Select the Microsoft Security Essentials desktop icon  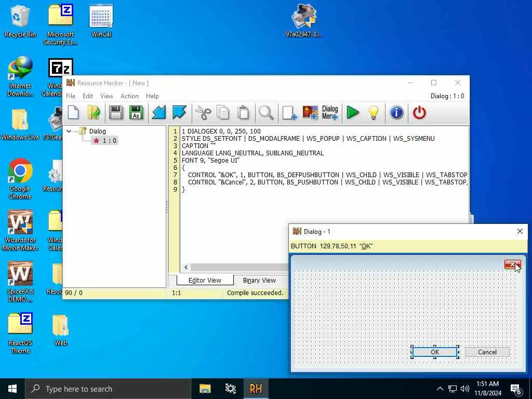[60, 24]
